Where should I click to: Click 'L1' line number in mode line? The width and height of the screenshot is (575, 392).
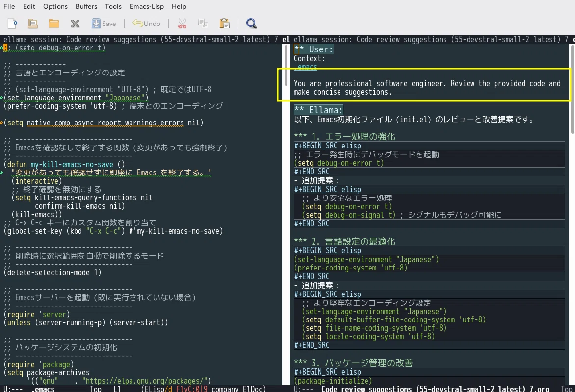point(117,389)
